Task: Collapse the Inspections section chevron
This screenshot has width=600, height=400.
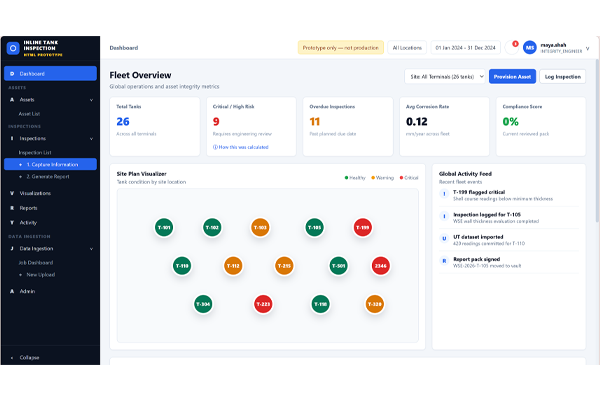Action: [91, 139]
